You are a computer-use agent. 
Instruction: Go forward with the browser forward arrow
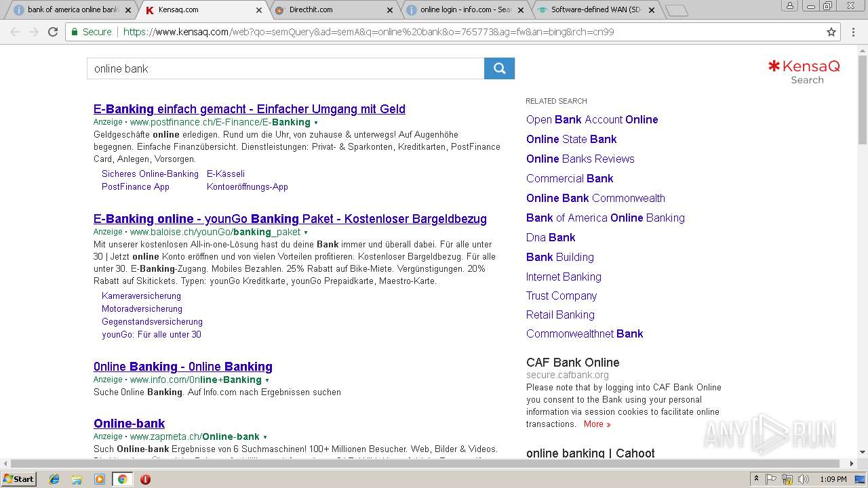[34, 32]
